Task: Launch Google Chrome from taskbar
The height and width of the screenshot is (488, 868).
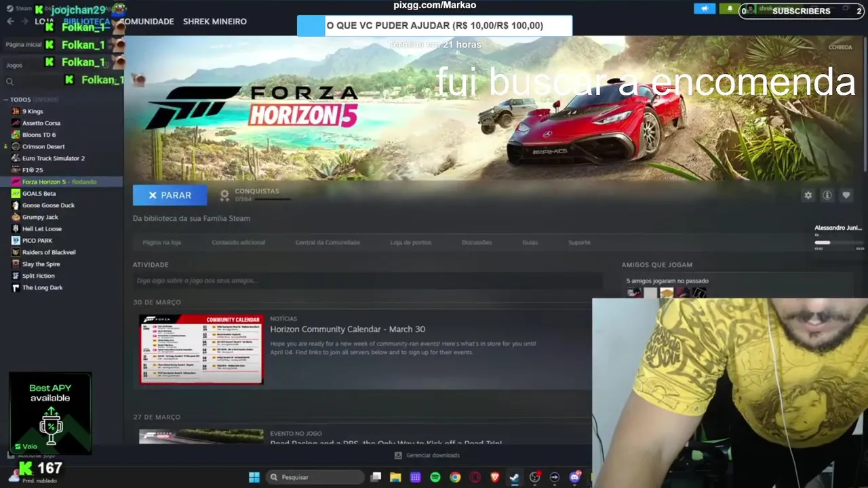Action: (x=455, y=477)
